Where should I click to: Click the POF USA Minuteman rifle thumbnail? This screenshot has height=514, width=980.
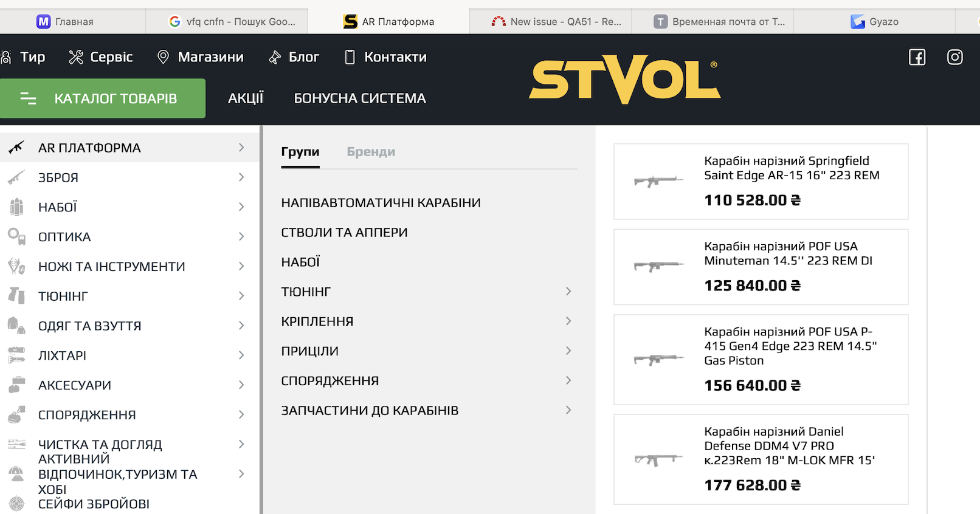click(659, 266)
